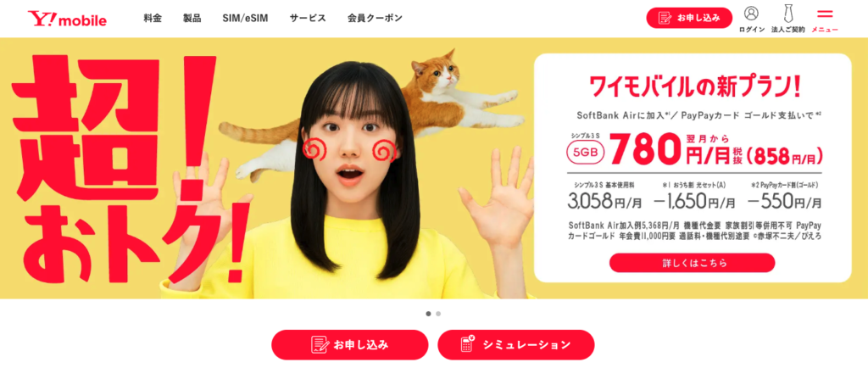Viewport: 868px width, 368px height.
Task: Click the header お申し込み button
Action: (x=689, y=18)
